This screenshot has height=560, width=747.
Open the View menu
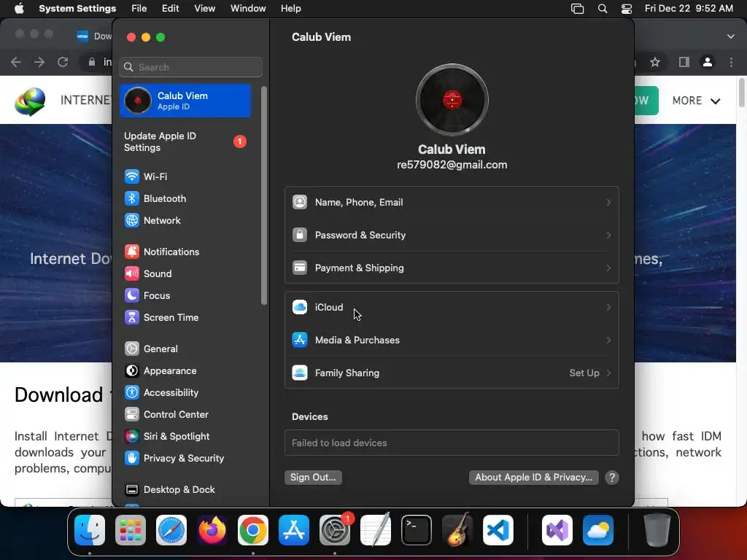coord(204,9)
